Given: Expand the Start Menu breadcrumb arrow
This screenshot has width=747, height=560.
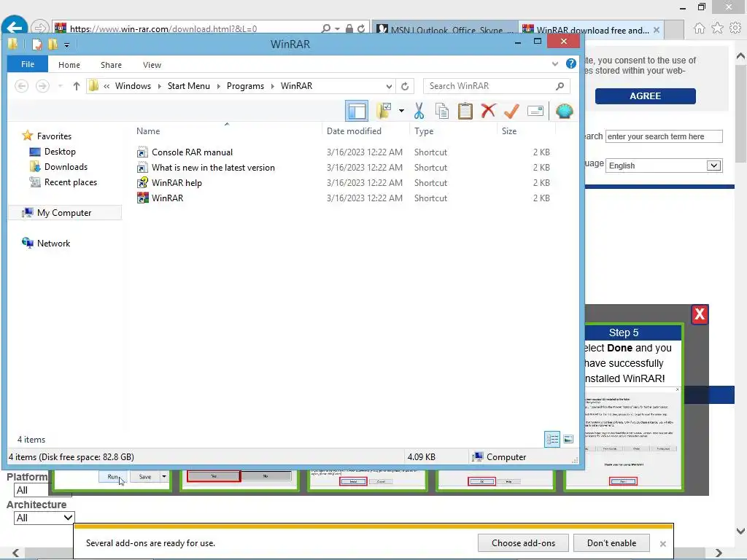Looking at the screenshot, I should coord(219,86).
